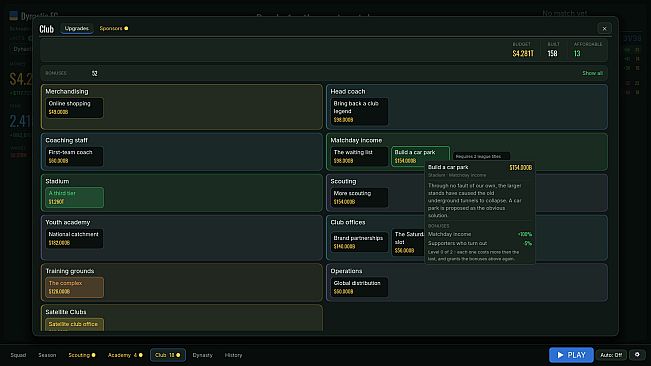Click the Training grounds section heading
The width and height of the screenshot is (651, 366).
[70, 271]
